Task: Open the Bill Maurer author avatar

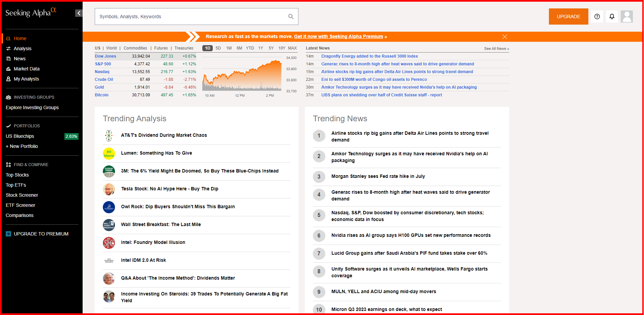Action: 109,154
